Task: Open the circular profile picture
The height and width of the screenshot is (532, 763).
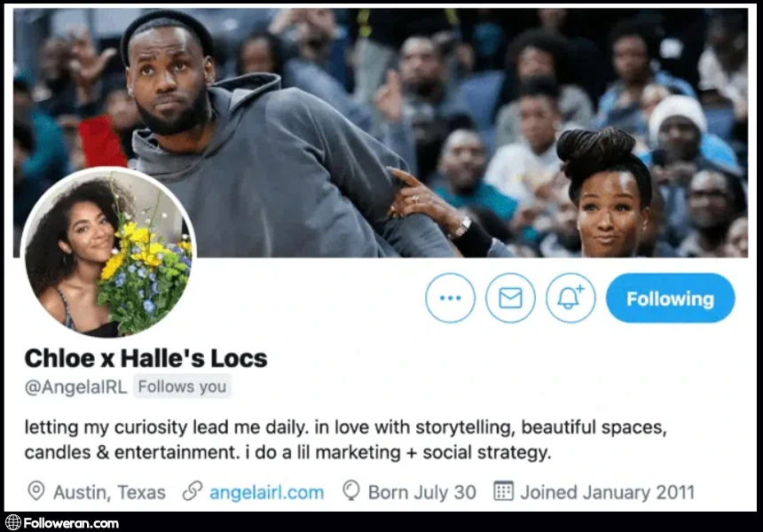Action: click(108, 252)
